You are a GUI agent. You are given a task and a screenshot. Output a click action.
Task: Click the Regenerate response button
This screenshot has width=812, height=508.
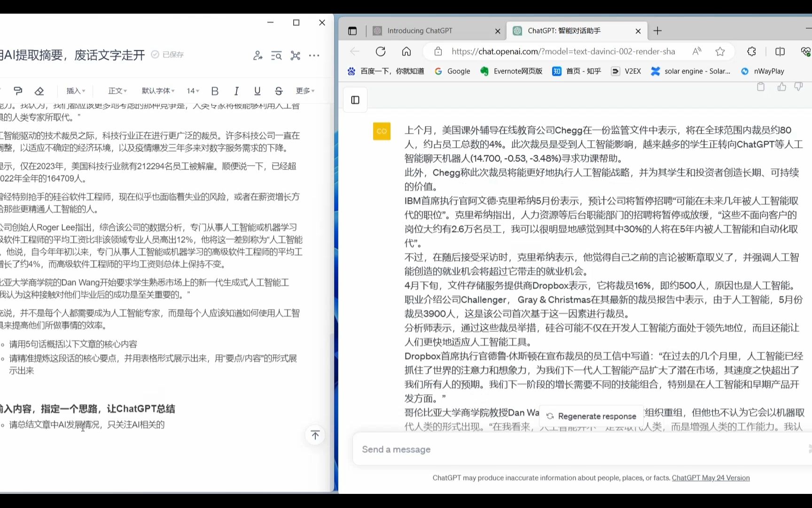click(x=591, y=416)
